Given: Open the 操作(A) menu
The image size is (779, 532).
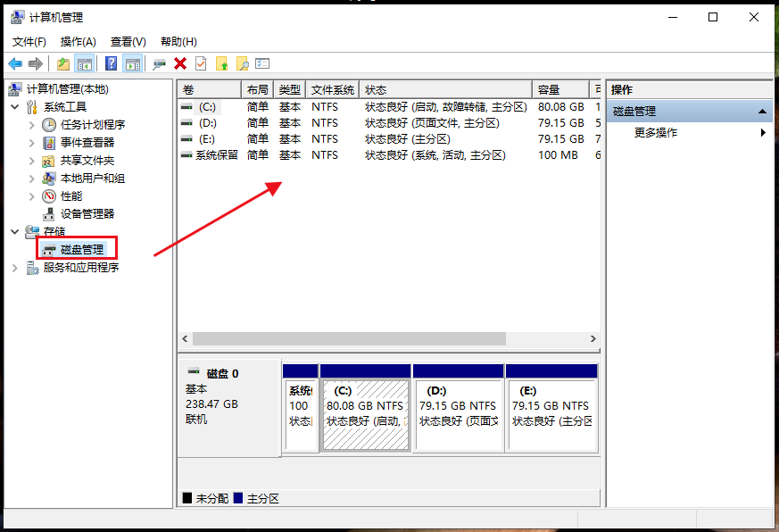Looking at the screenshot, I should pyautogui.click(x=78, y=42).
